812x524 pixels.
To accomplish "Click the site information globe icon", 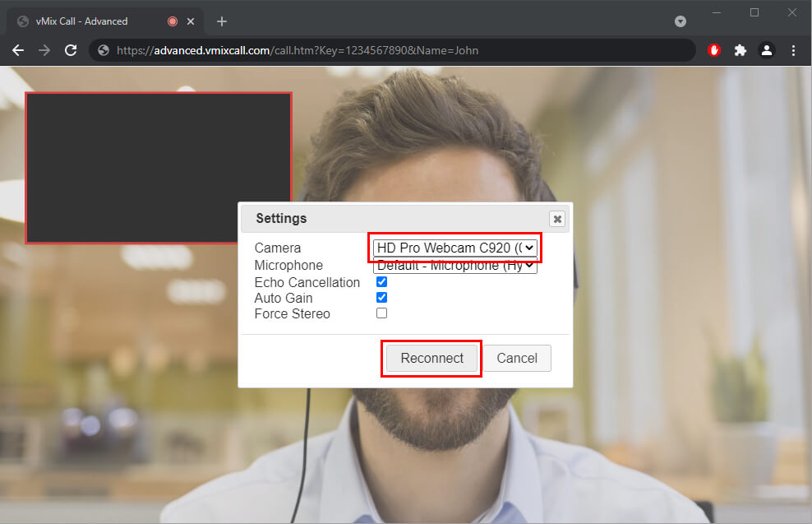I will 104,50.
